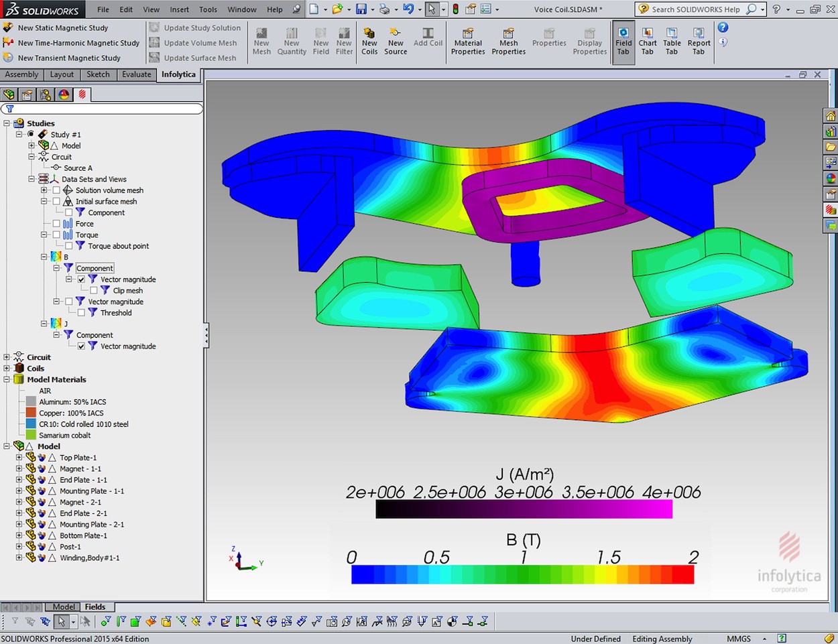Screen dimensions: 838x644
Task: Collapse the Data Sets and Views node
Action: [x=32, y=179]
